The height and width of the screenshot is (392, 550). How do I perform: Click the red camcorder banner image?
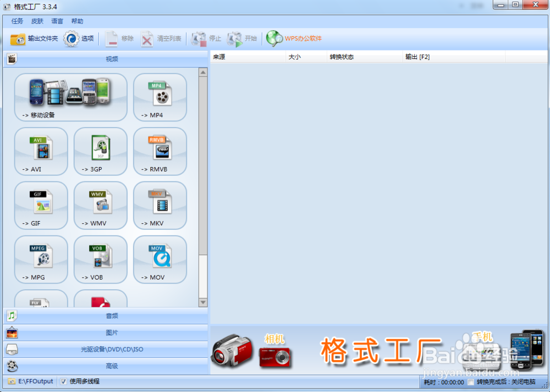[x=232, y=351]
